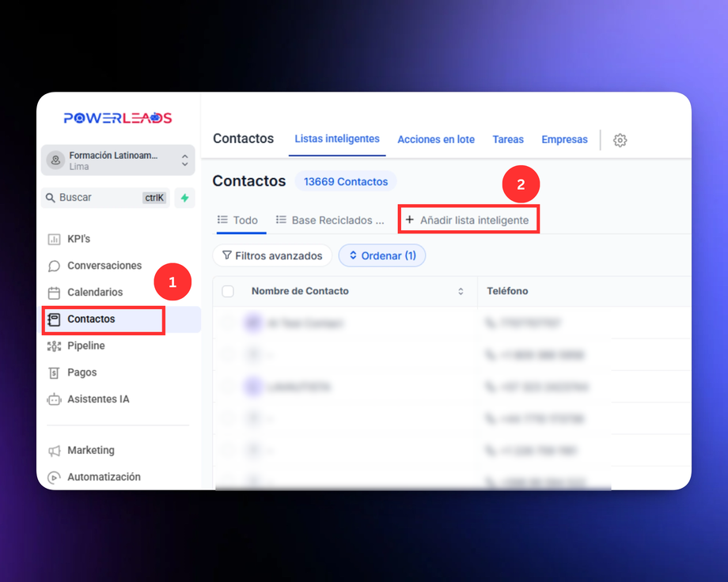The image size is (728, 582).
Task: Go to Calendarios in the sidebar
Action: 118,293
